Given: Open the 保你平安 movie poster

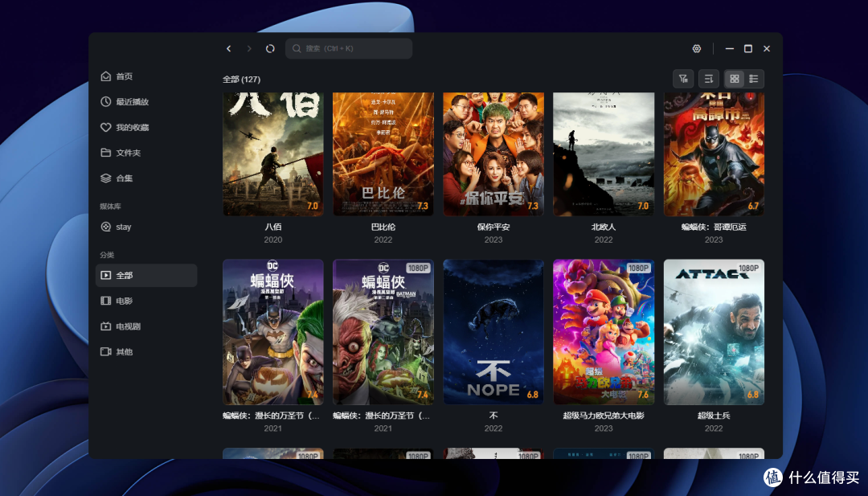Looking at the screenshot, I should pos(493,154).
